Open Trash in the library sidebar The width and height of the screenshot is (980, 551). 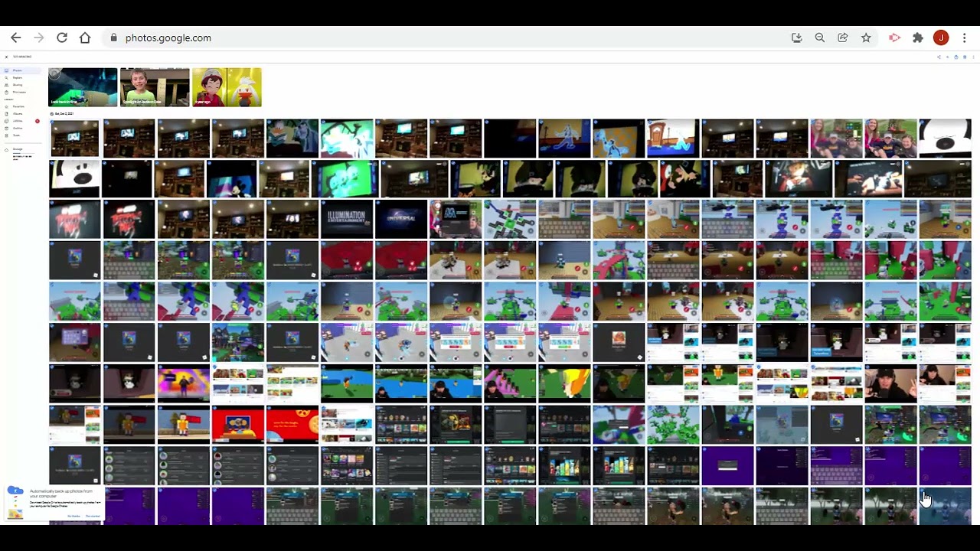[20, 135]
